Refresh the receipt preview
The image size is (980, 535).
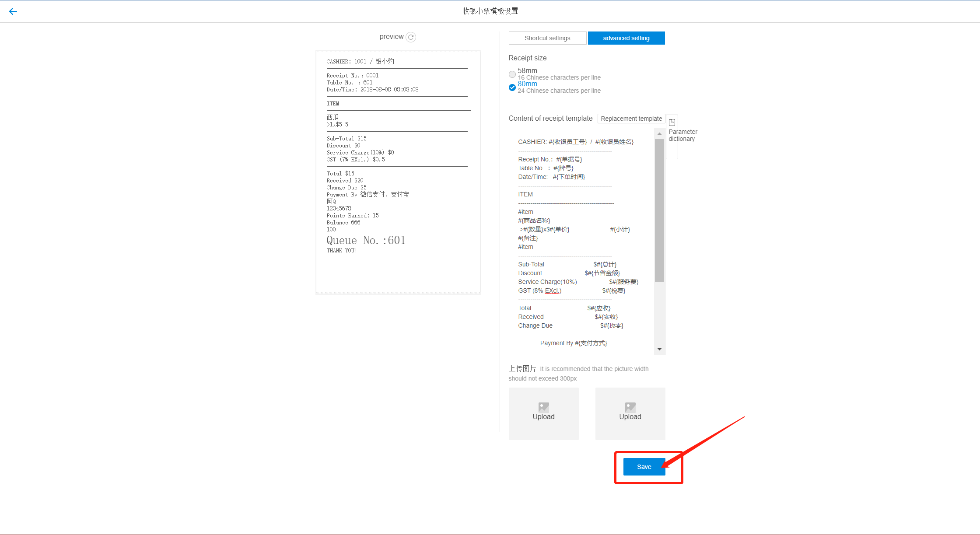tap(411, 37)
